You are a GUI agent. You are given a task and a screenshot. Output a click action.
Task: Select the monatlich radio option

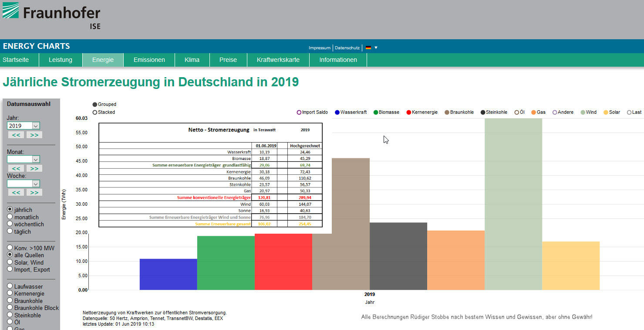[x=10, y=217]
